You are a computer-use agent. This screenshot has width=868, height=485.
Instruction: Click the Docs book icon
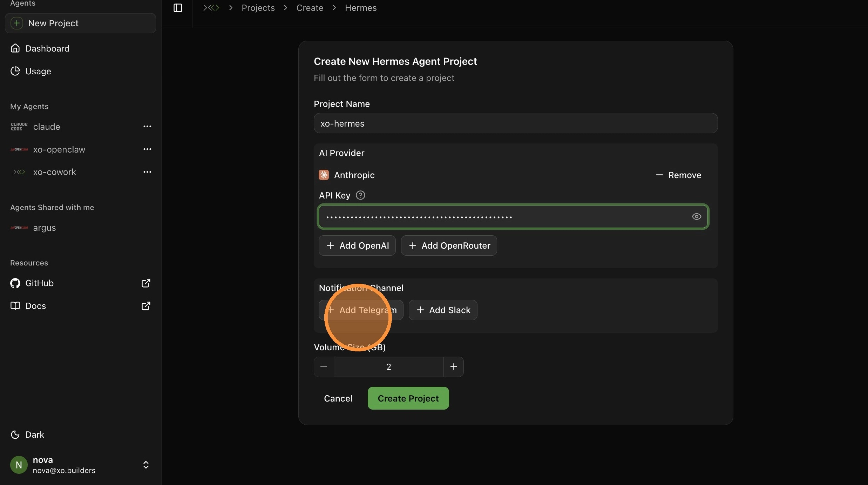coord(15,306)
